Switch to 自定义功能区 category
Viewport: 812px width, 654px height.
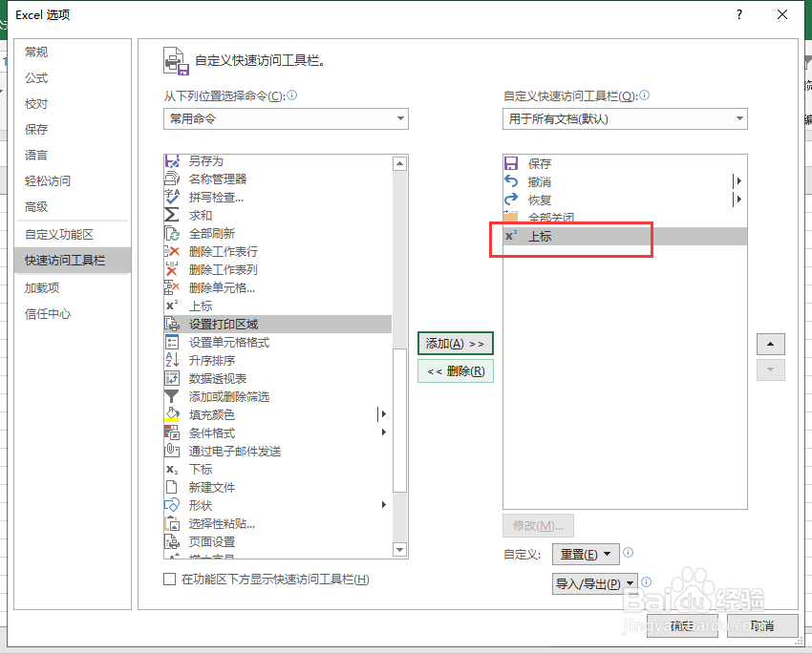(x=73, y=234)
